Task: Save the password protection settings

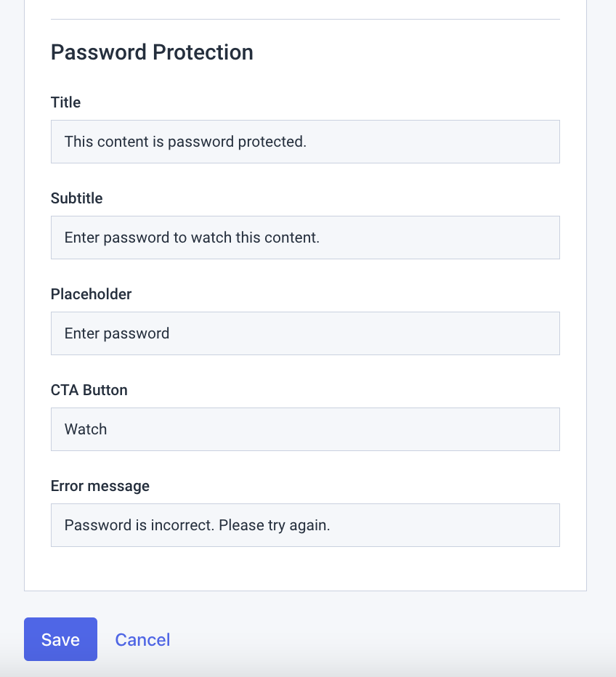Action: [60, 639]
